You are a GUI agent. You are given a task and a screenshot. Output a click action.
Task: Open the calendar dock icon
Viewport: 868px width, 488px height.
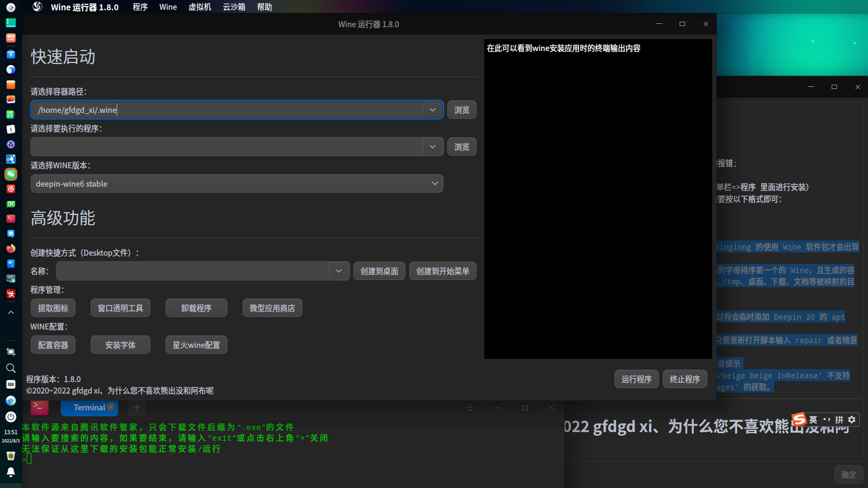pos(10,129)
